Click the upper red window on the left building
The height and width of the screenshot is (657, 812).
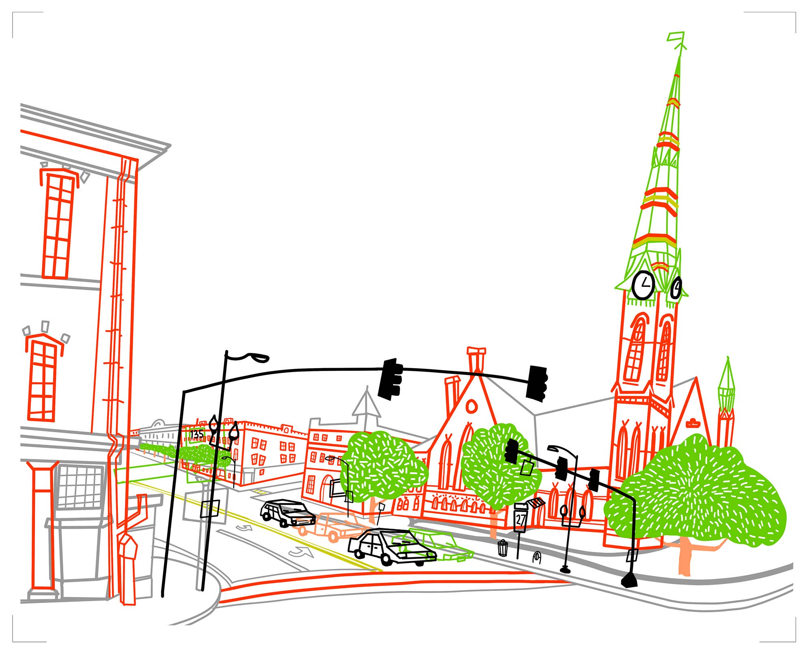tap(59, 225)
